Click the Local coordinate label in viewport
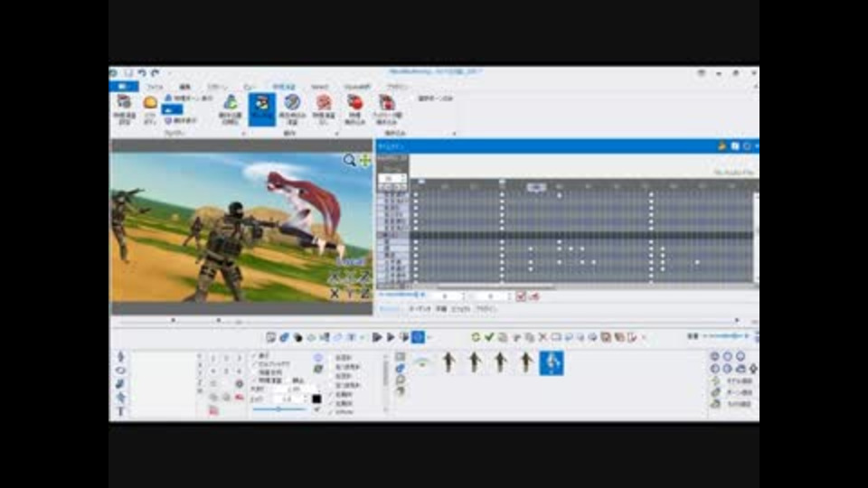This screenshot has height=488, width=868. point(351,262)
